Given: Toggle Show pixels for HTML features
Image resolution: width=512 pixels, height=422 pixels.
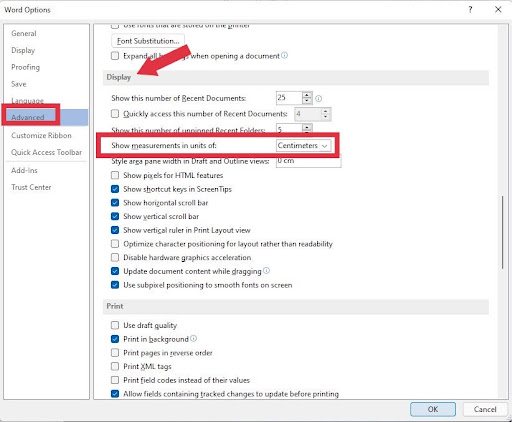Looking at the screenshot, I should (115, 175).
